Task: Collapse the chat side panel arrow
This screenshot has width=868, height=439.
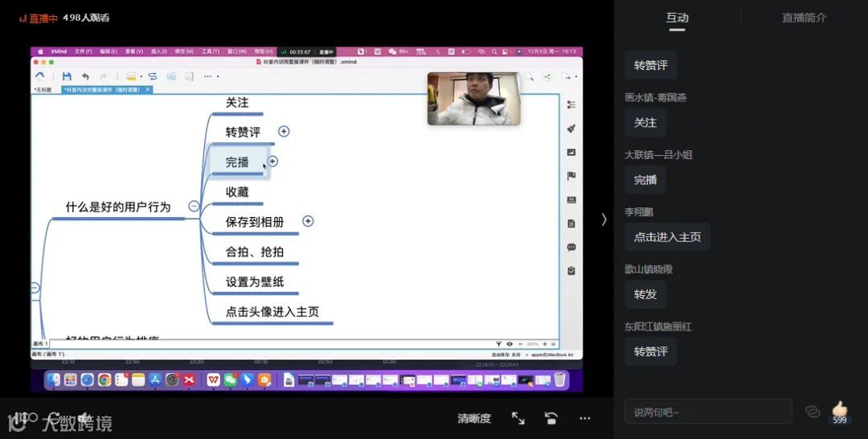Action: click(604, 219)
